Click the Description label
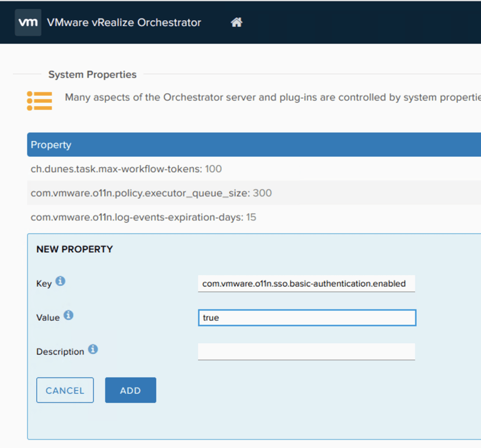This screenshot has width=481, height=448. click(60, 352)
